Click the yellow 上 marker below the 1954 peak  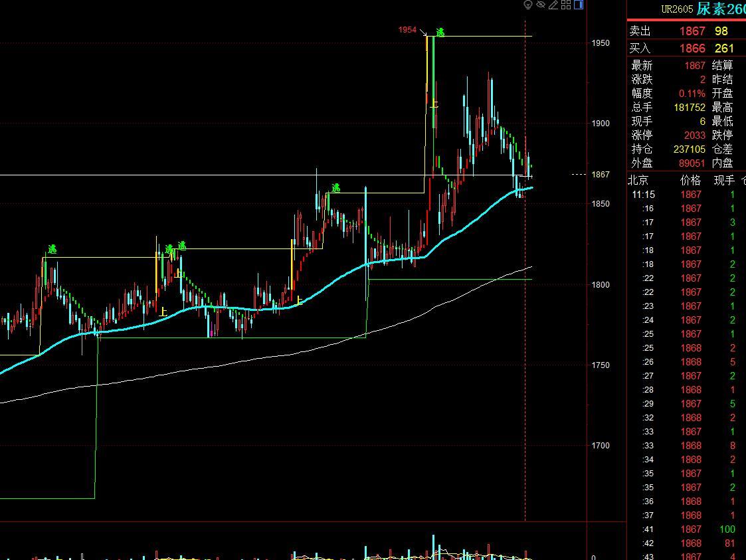(x=434, y=104)
